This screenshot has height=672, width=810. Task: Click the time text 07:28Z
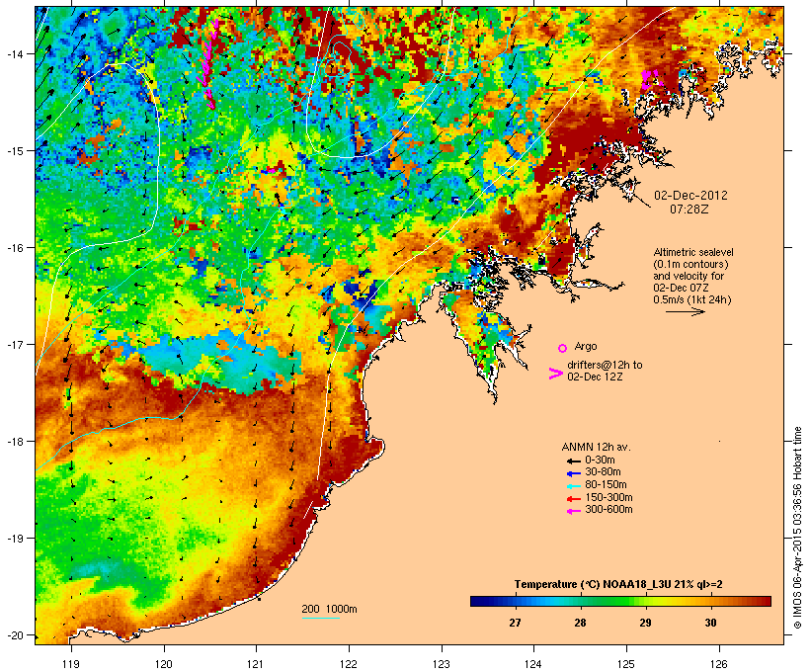689,210
